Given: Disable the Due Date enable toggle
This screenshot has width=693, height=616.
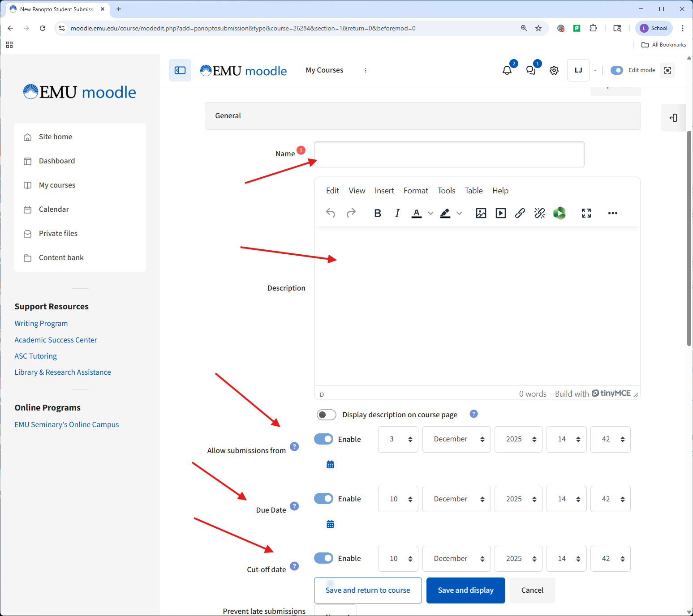Looking at the screenshot, I should point(323,499).
